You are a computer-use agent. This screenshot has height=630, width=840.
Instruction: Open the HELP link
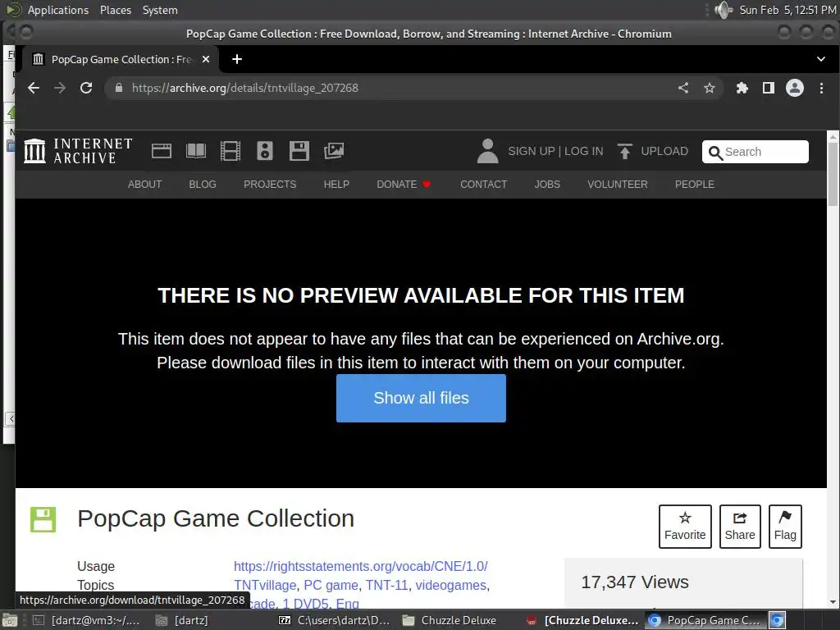click(x=336, y=185)
